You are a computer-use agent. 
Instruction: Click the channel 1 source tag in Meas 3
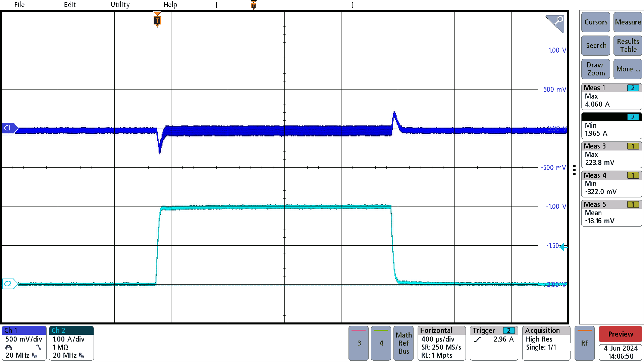pyautogui.click(x=633, y=146)
